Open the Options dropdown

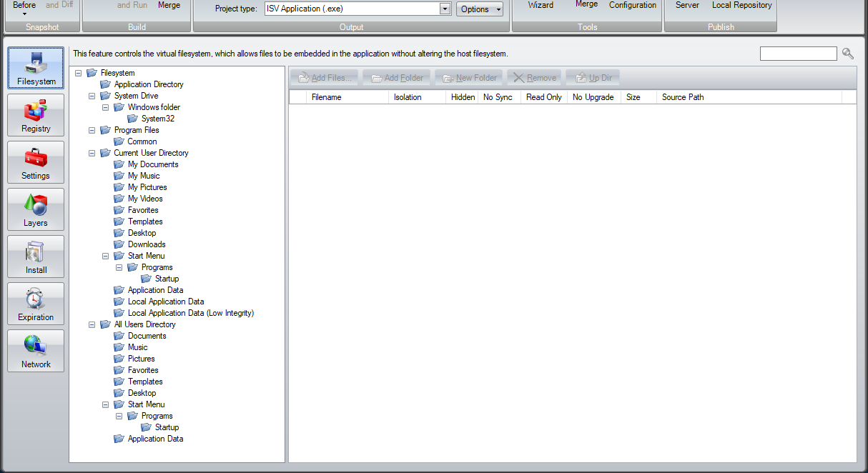pos(480,9)
